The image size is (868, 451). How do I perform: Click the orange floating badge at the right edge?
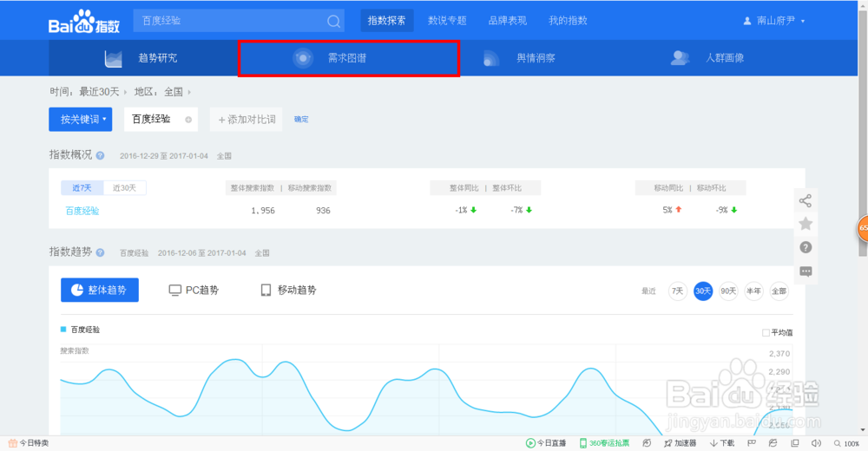click(x=863, y=228)
